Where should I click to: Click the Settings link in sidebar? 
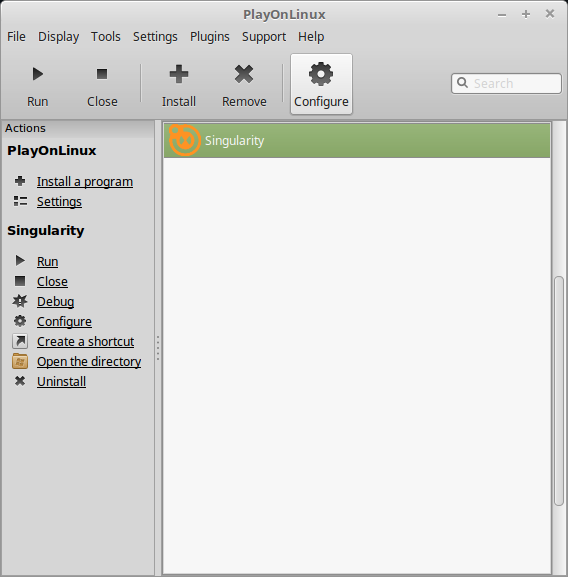[x=59, y=201]
